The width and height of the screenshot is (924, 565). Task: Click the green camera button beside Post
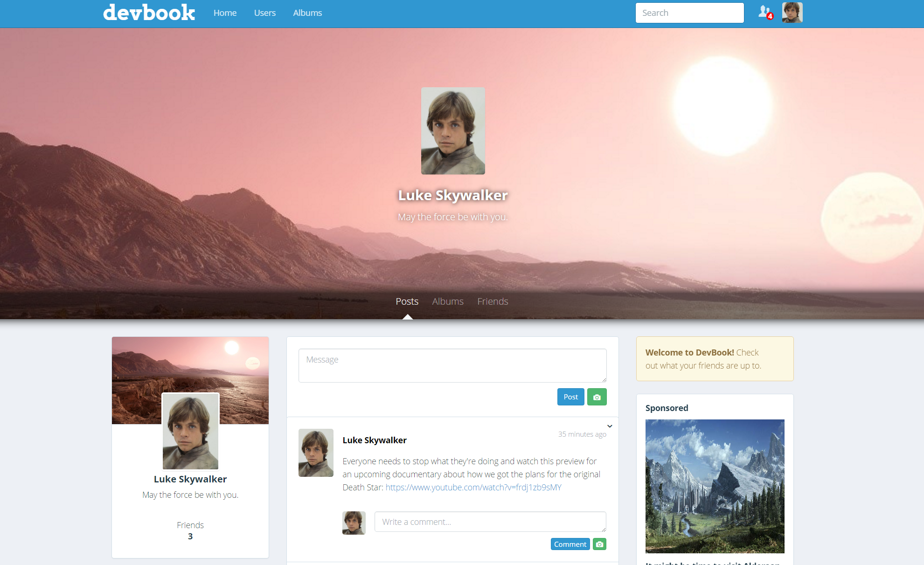coord(597,397)
